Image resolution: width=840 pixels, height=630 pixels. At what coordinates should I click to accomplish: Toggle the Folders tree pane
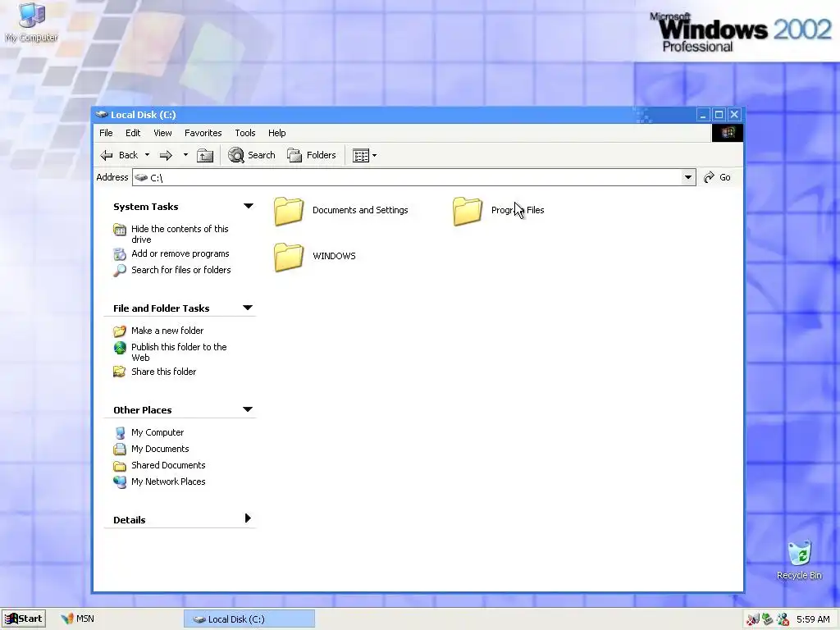click(312, 155)
